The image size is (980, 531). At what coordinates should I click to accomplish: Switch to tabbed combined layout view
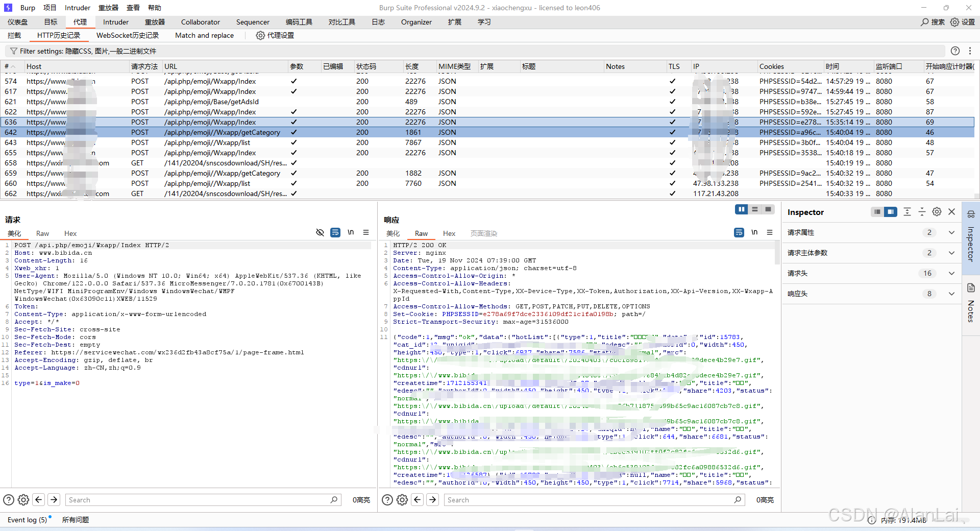click(x=768, y=209)
